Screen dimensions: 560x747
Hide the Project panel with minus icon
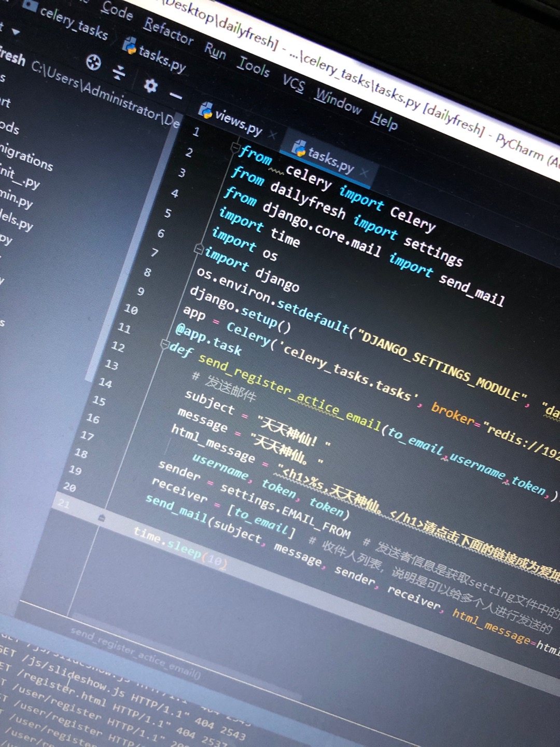click(x=176, y=96)
